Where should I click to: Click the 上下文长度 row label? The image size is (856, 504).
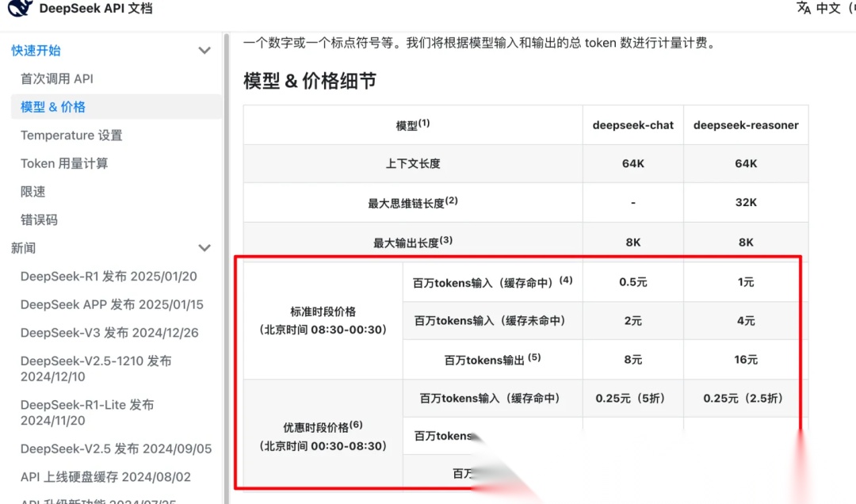tap(413, 164)
